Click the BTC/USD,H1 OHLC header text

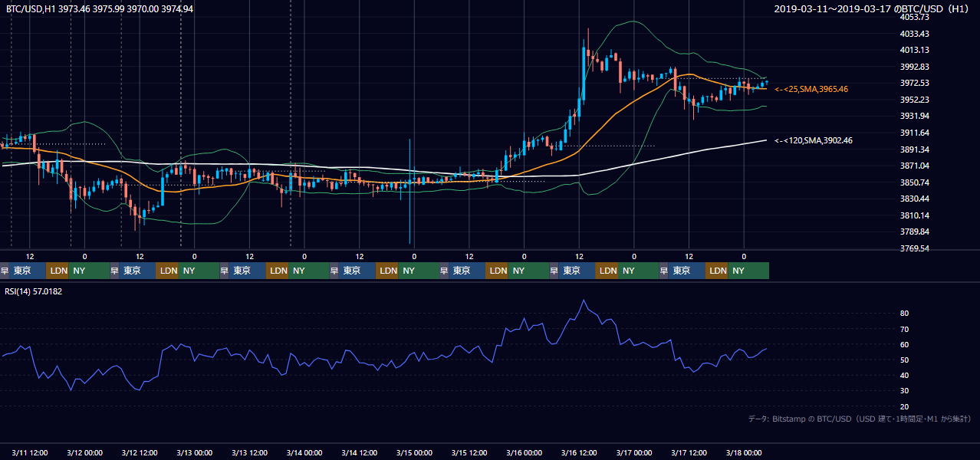coord(100,9)
